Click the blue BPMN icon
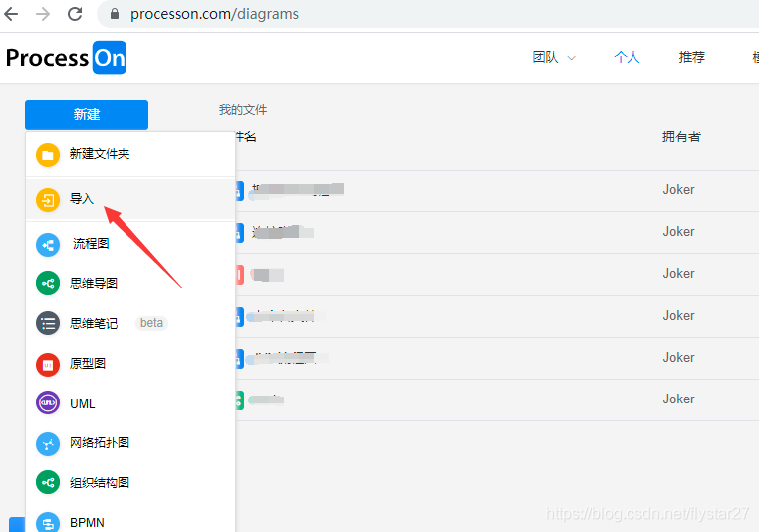This screenshot has width=759, height=532. point(48,523)
